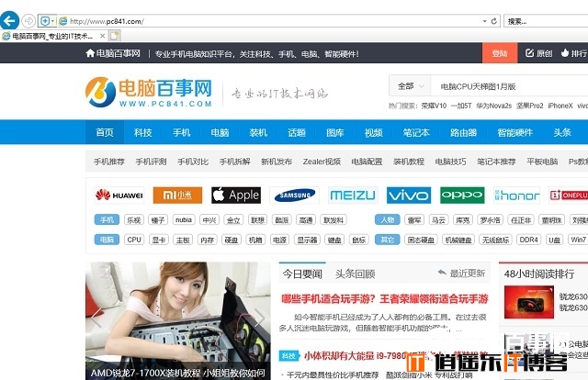The image size is (588, 380).
Task: Switch to the 今日要闻 tab
Action: [302, 274]
